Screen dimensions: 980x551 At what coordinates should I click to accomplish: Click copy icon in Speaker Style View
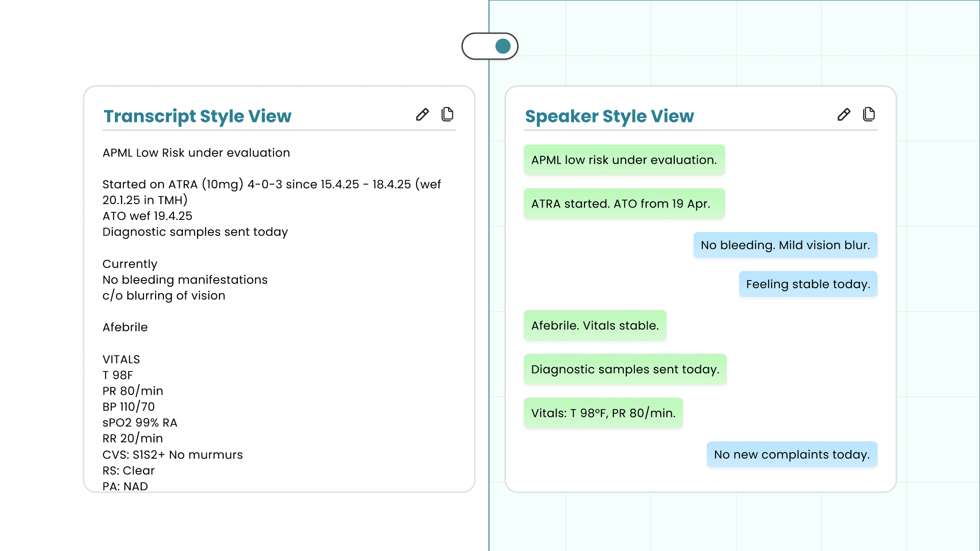pyautogui.click(x=869, y=114)
